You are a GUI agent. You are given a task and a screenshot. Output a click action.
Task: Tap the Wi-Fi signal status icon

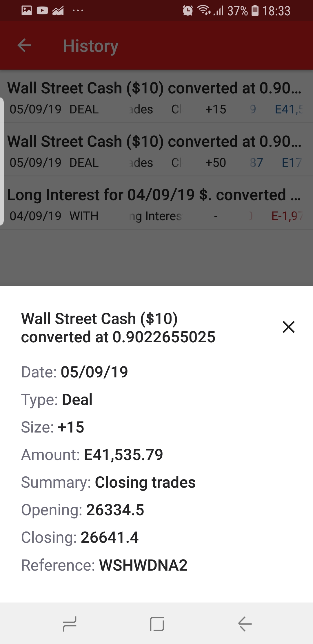tap(204, 10)
